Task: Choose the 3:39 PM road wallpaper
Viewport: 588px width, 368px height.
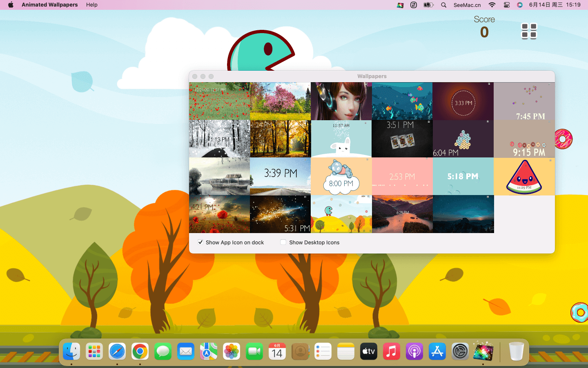Action: click(280, 177)
